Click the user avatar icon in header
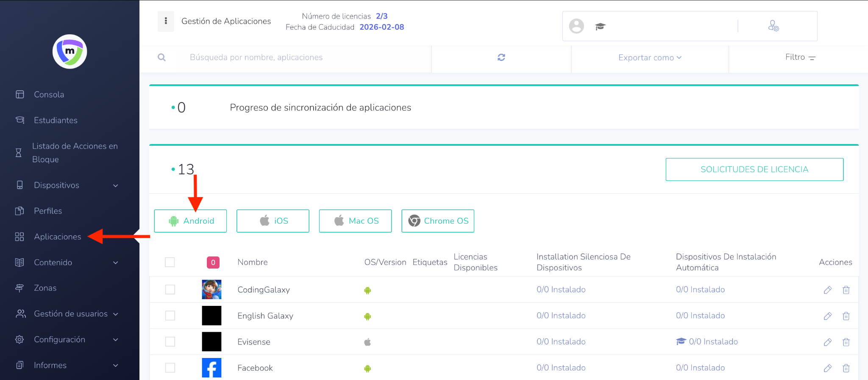 coord(576,26)
